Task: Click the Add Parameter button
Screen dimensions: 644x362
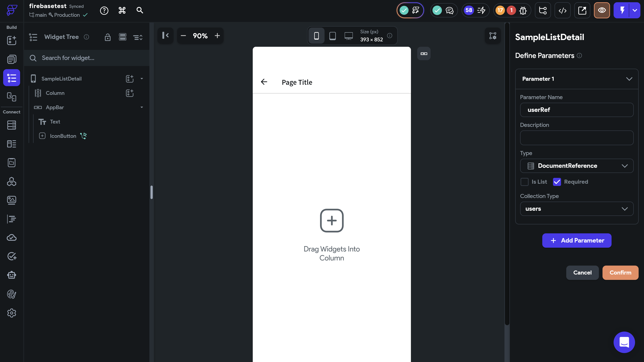Action: pyautogui.click(x=576, y=241)
